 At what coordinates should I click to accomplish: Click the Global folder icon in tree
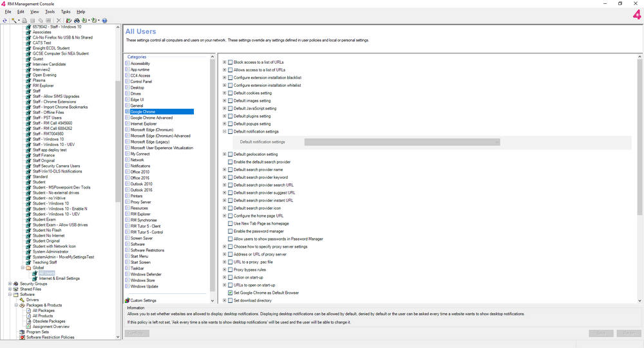click(29, 268)
